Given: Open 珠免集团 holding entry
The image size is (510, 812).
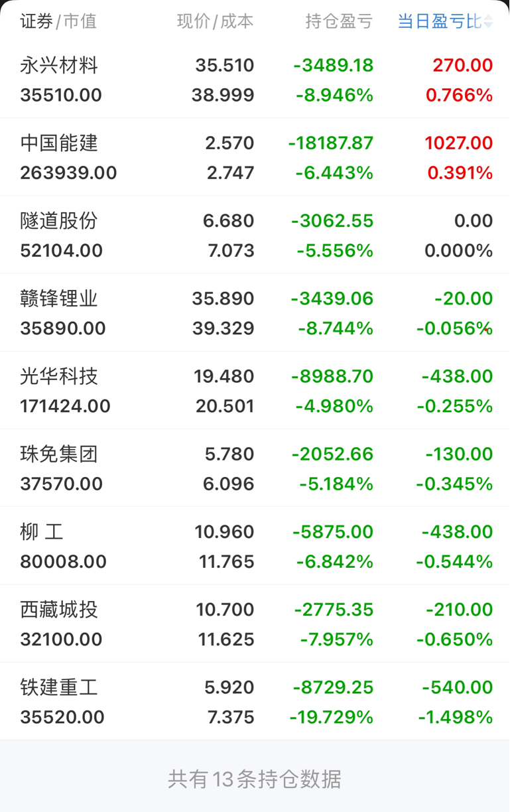Looking at the screenshot, I should [255, 468].
